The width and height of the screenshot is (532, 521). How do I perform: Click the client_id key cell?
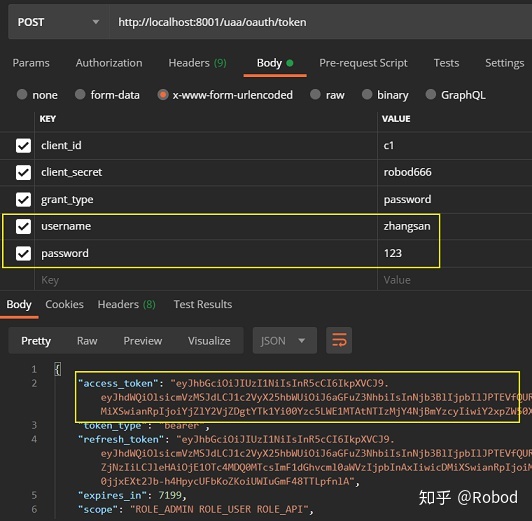[206, 146]
